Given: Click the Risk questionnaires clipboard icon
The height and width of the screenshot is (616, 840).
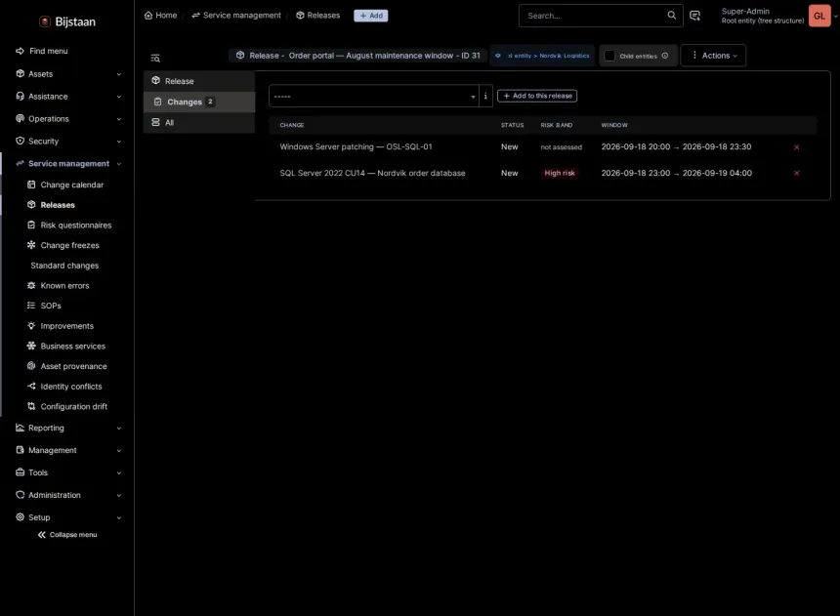Looking at the screenshot, I should pyautogui.click(x=31, y=225).
